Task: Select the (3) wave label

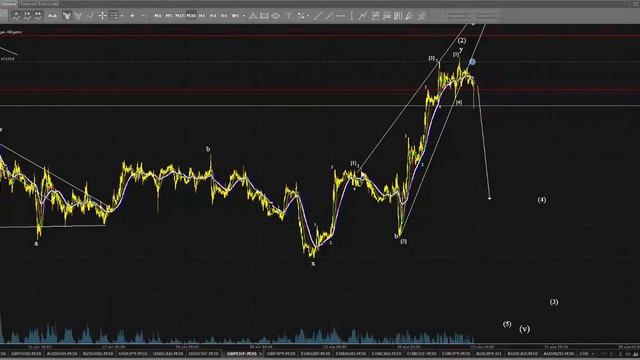Action: tap(554, 302)
